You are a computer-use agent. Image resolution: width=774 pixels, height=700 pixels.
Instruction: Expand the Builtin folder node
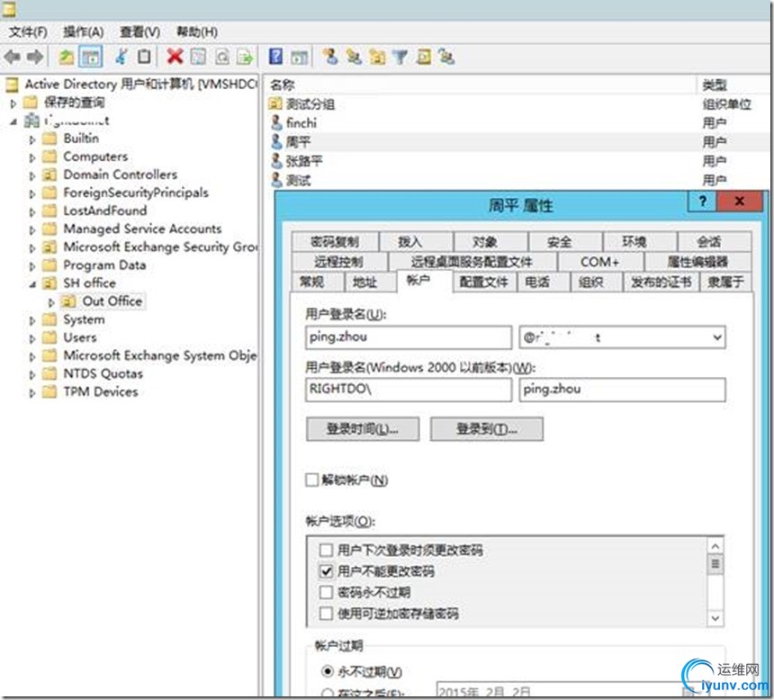(x=32, y=139)
